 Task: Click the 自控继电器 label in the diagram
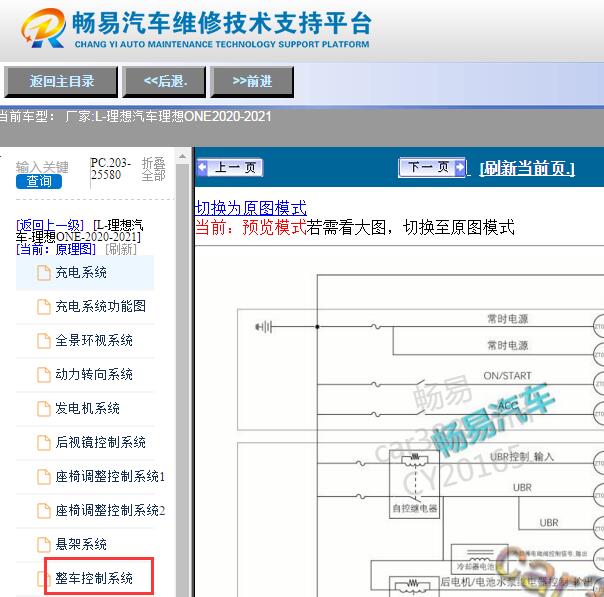point(414,508)
